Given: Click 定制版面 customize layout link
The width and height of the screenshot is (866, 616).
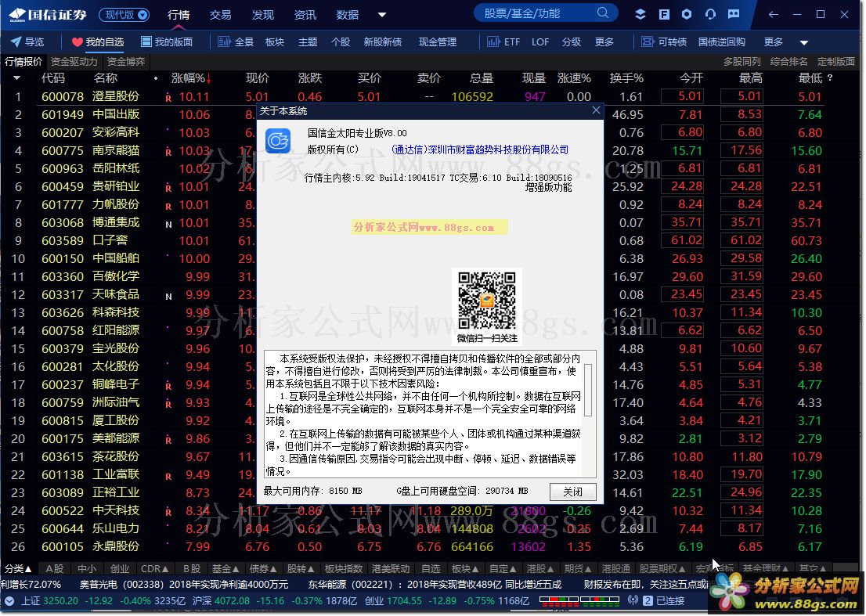Looking at the screenshot, I should pyautogui.click(x=836, y=62).
